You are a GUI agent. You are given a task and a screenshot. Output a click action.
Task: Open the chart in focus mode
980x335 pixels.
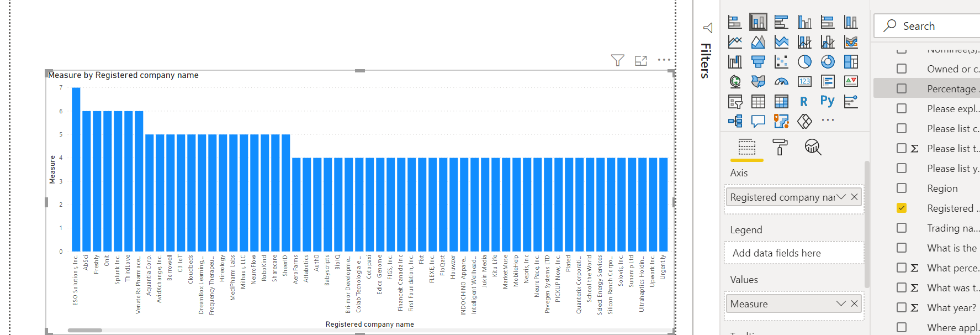[x=641, y=60]
